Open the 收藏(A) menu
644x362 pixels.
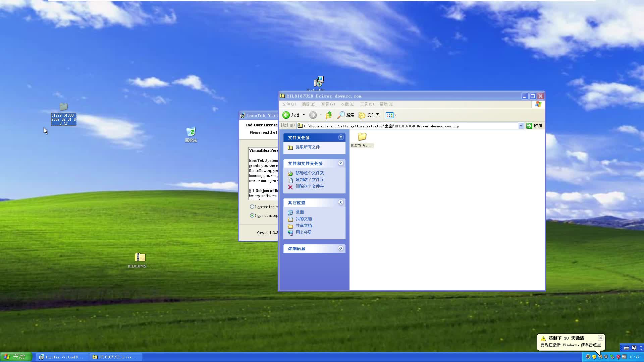pos(347,104)
